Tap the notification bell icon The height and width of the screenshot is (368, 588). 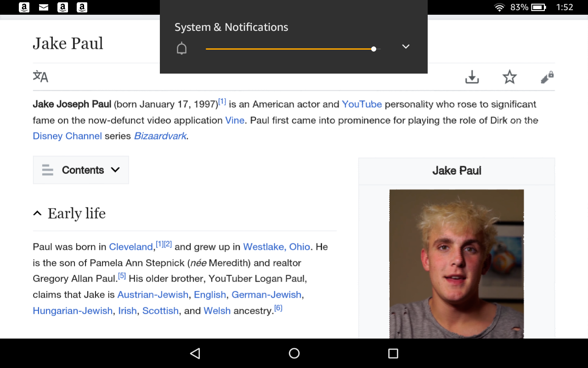(182, 48)
